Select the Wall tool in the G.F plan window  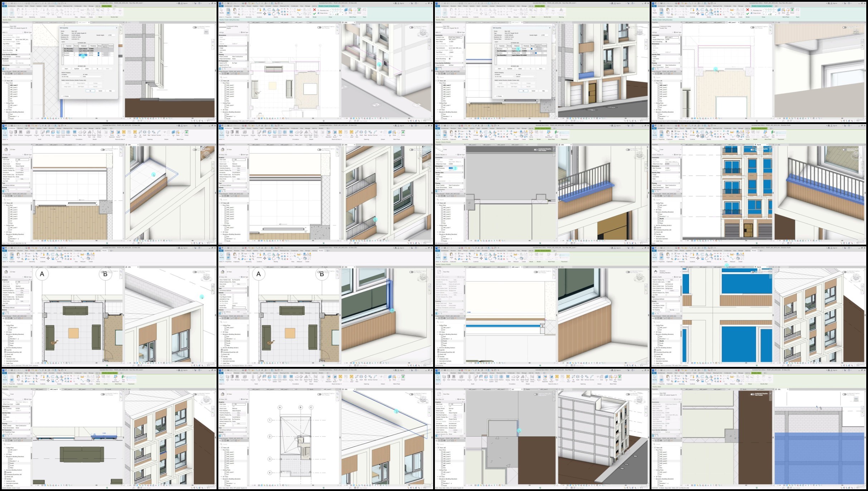click(444, 377)
